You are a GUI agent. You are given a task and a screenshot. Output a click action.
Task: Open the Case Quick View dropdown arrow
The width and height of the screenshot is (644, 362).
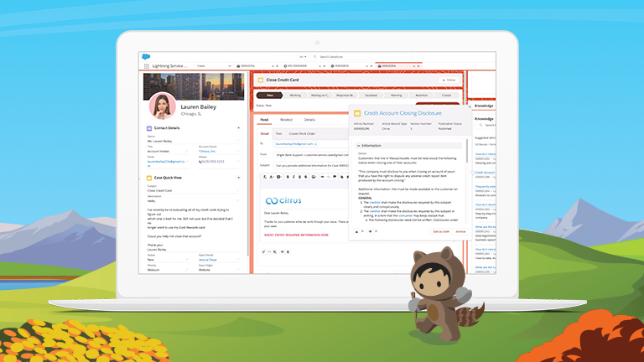point(238,177)
